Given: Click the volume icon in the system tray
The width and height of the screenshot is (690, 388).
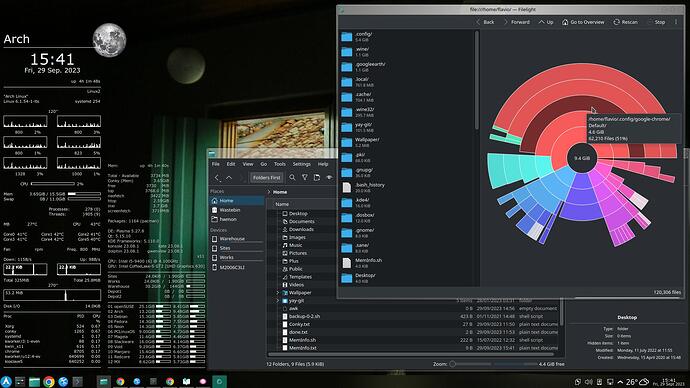Looking at the screenshot, I should pos(588,382).
